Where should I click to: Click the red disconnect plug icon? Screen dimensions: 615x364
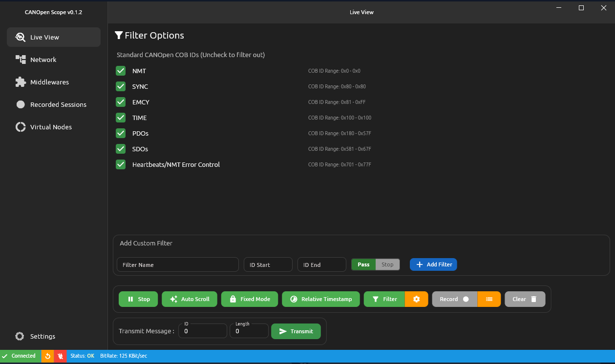click(x=60, y=356)
